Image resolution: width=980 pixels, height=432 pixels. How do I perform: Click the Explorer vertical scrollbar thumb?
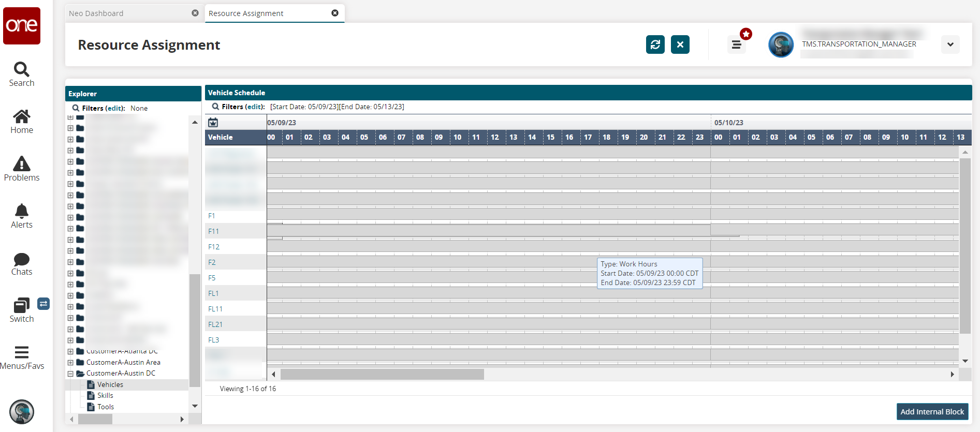click(x=195, y=331)
